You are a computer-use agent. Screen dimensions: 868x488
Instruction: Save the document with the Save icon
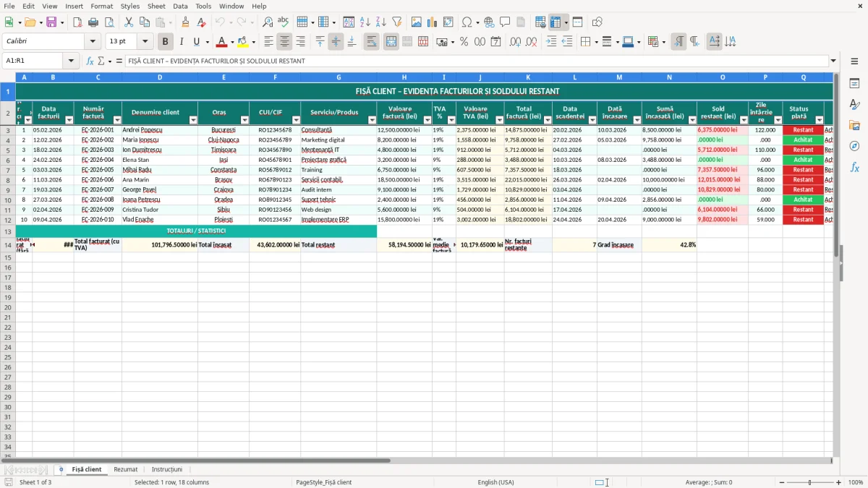coord(51,22)
